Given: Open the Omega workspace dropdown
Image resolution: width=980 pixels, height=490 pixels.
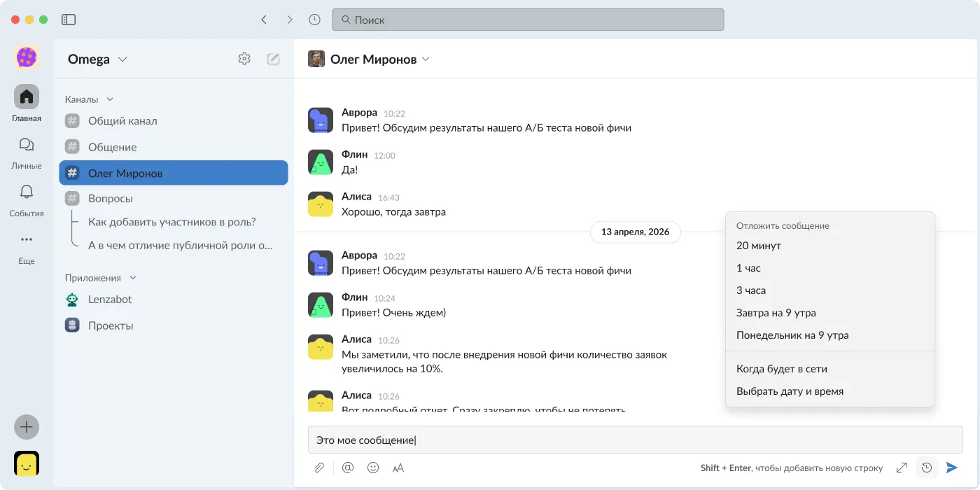Looking at the screenshot, I should click(x=97, y=59).
